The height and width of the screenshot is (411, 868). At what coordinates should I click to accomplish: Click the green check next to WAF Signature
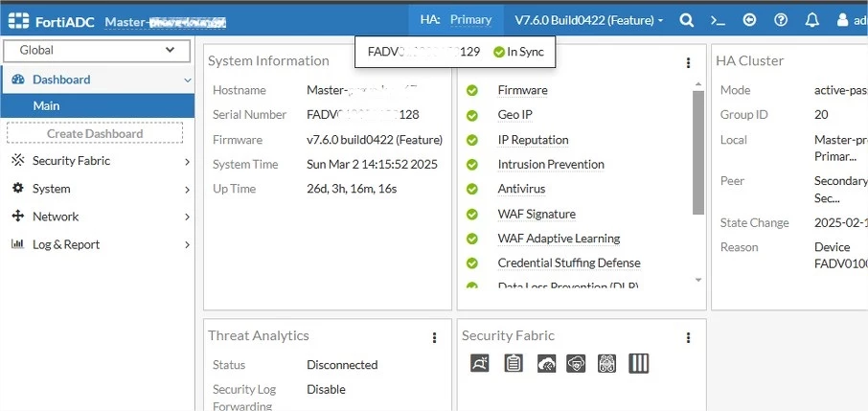472,214
